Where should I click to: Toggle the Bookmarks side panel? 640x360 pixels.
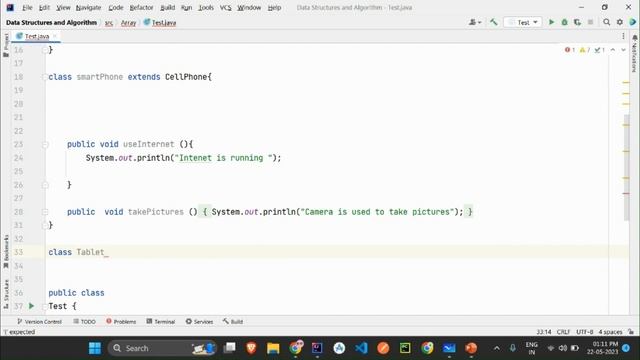6,251
